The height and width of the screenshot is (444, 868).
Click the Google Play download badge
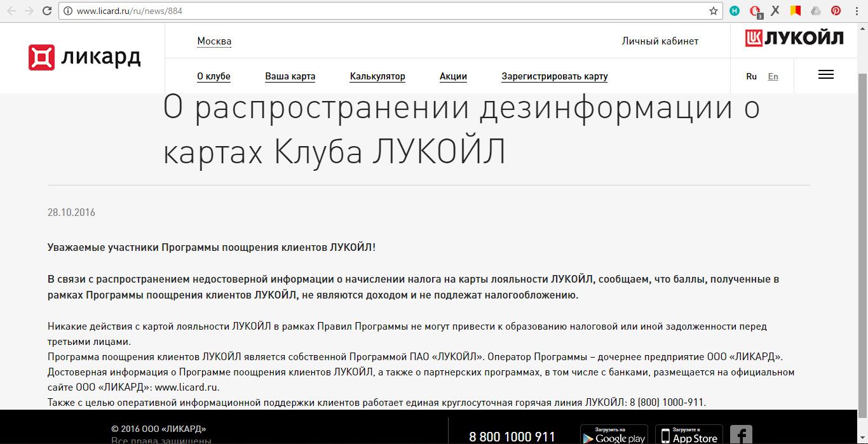point(614,434)
